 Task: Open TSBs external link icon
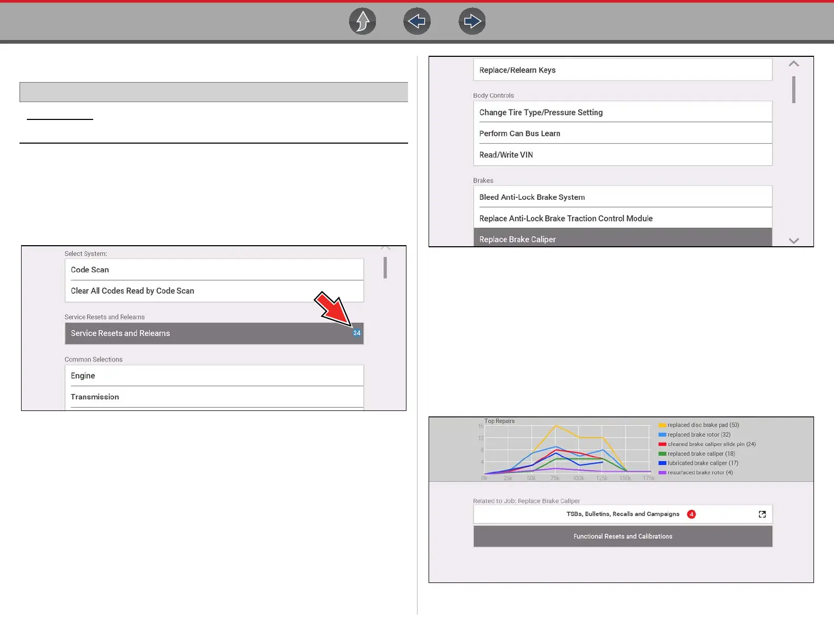click(762, 515)
